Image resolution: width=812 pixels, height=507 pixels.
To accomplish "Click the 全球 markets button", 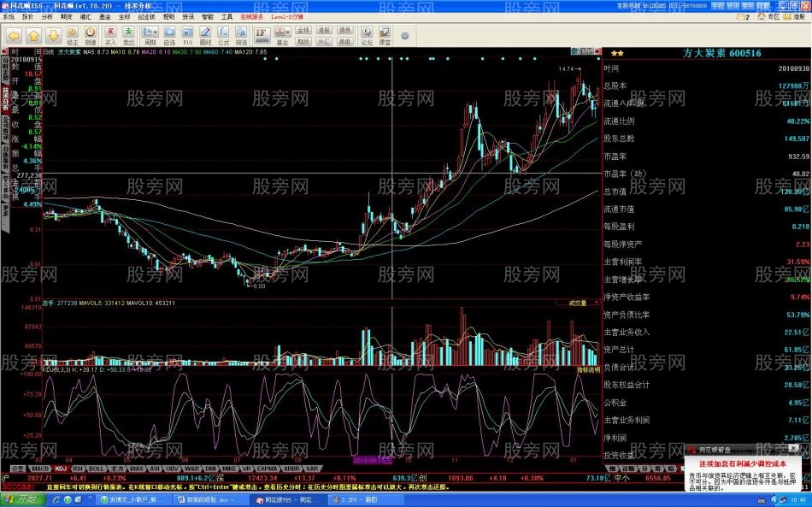I will [x=304, y=31].
